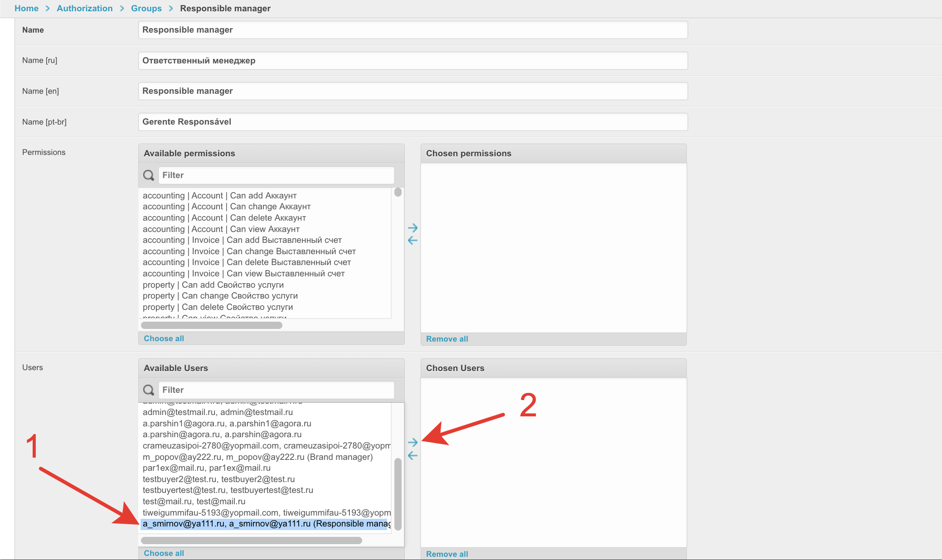Image resolution: width=942 pixels, height=560 pixels.
Task: Focus the Available permissions Filter field
Action: (276, 175)
